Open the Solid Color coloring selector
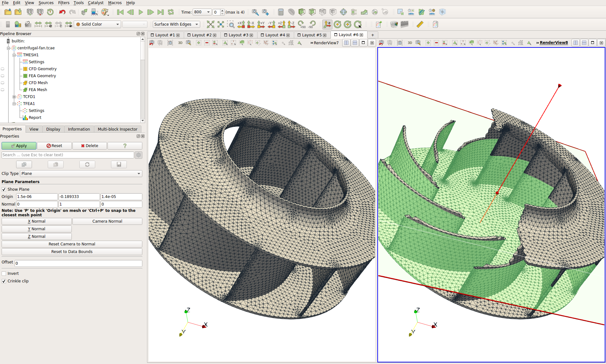Screen dimensions: 606x364 (97, 24)
